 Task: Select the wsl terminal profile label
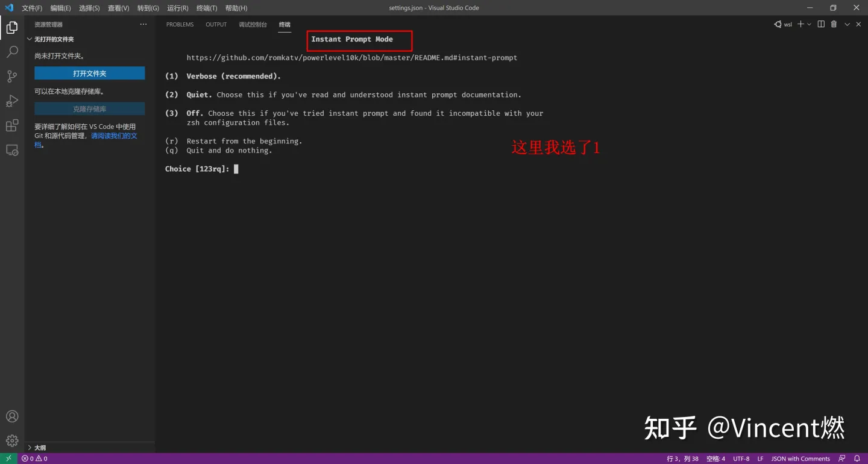coord(788,25)
